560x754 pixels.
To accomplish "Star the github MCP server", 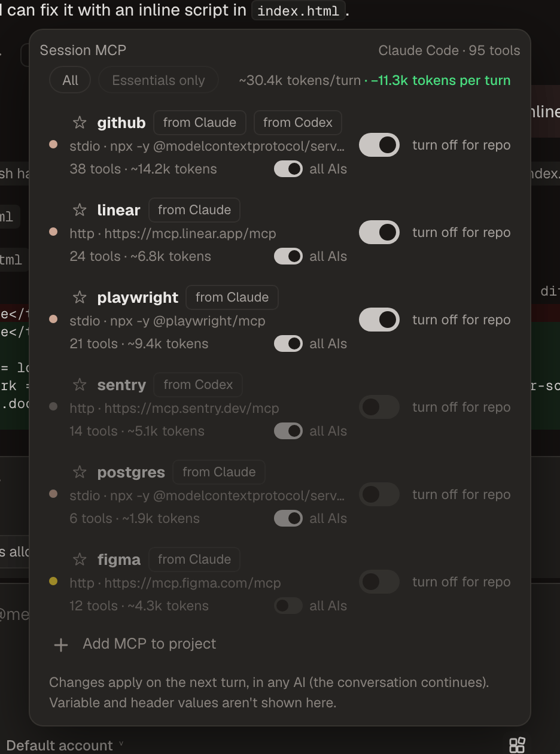I will (x=80, y=123).
